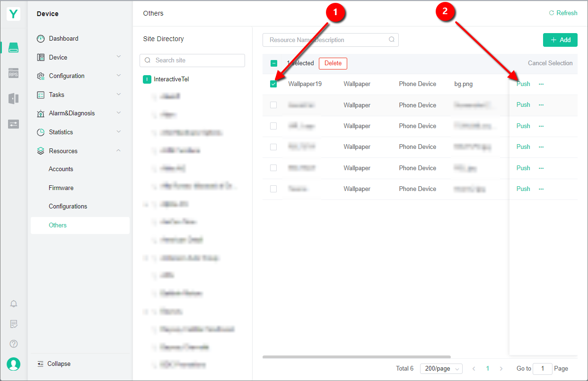Click the horizontal table scrollbar
The image size is (588, 381).
click(x=357, y=357)
